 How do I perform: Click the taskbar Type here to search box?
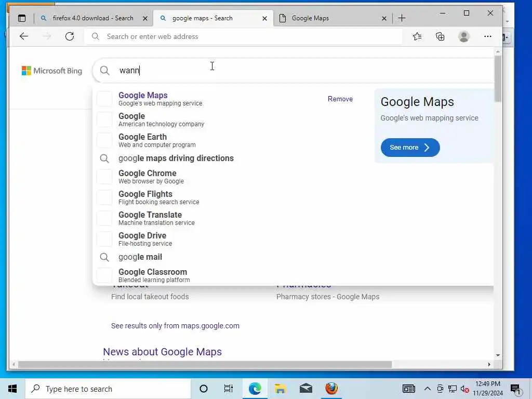pyautogui.click(x=108, y=389)
